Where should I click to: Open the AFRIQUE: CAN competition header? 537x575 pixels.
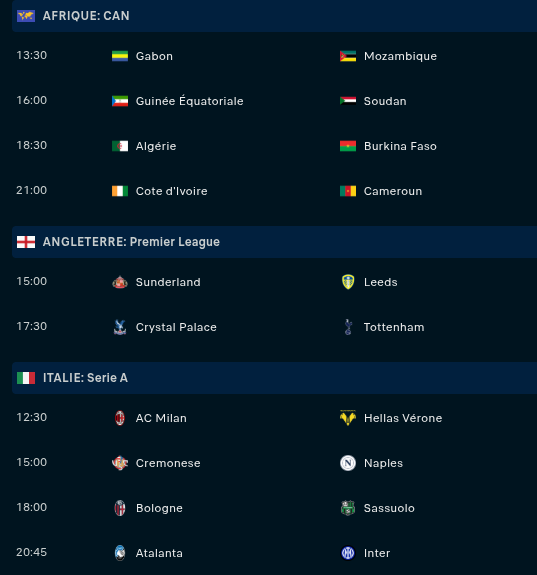tap(274, 16)
